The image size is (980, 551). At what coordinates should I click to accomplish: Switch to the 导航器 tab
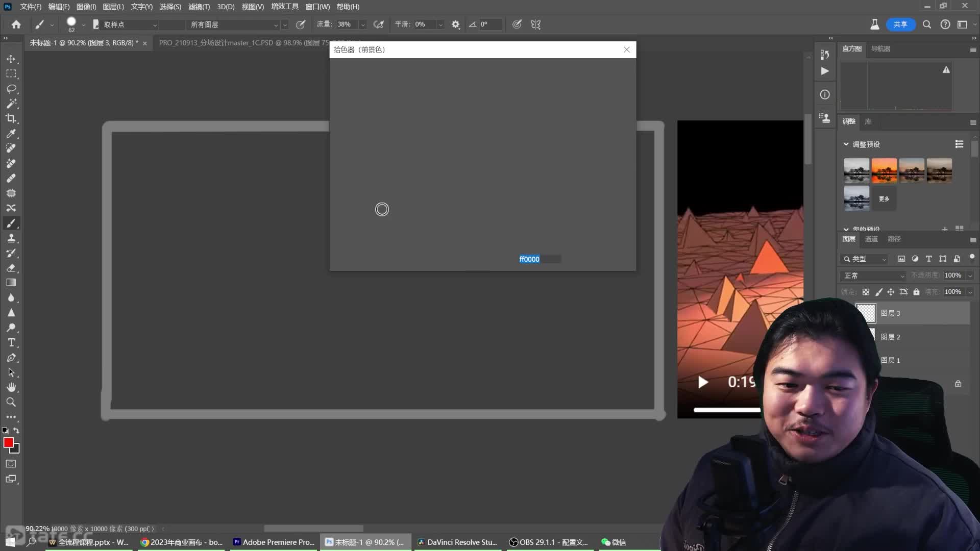point(880,48)
